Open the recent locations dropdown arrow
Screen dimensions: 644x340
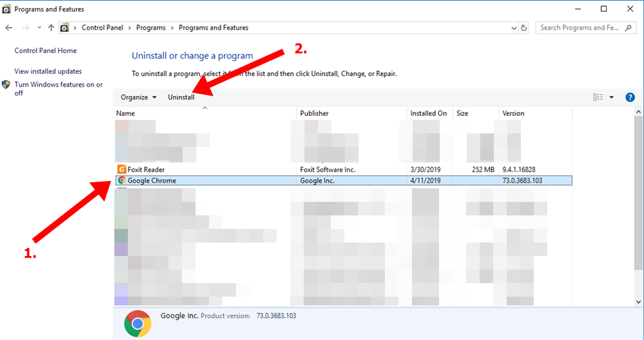click(x=39, y=28)
